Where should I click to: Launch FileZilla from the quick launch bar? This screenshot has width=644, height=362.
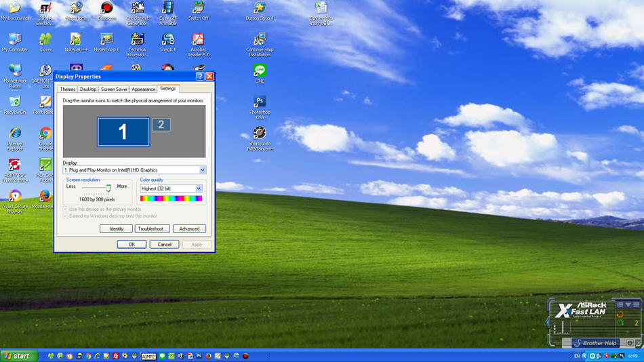116,356
